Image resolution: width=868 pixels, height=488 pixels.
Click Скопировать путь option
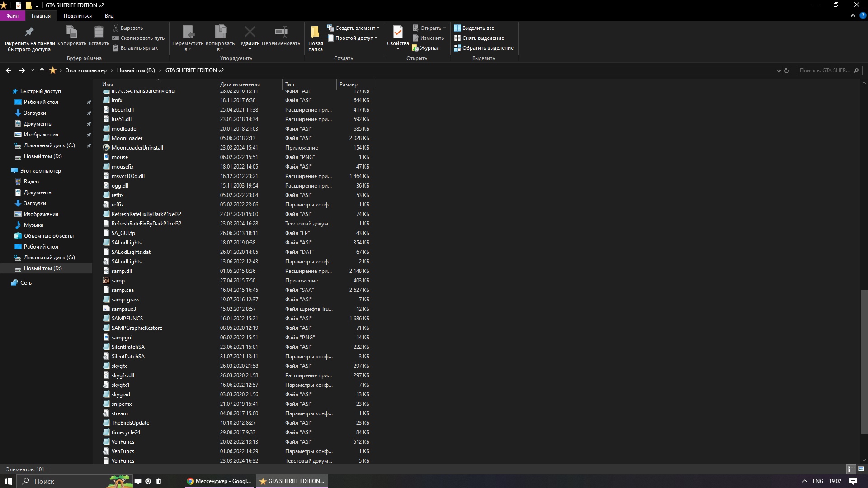point(138,38)
